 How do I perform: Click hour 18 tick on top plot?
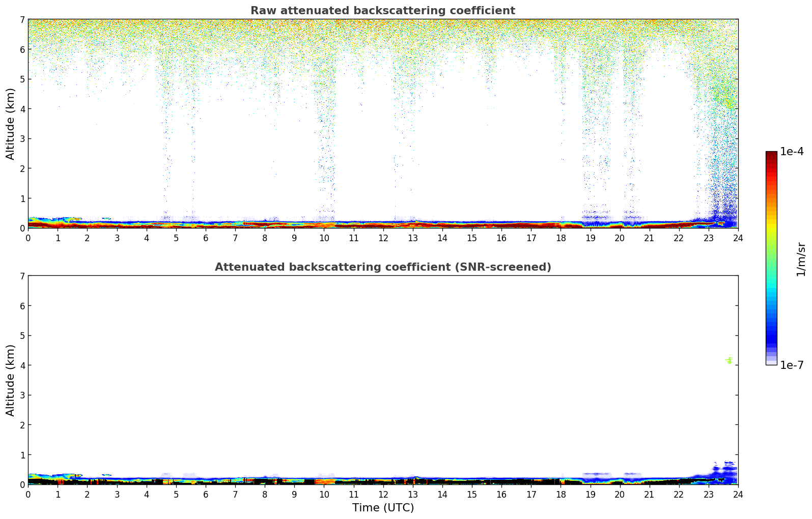tap(561, 238)
